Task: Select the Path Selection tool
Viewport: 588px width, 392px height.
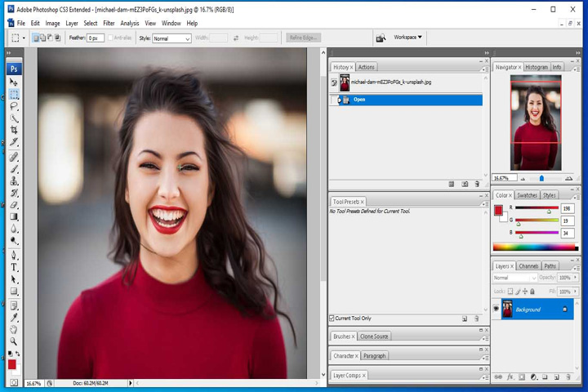Action: click(14, 279)
